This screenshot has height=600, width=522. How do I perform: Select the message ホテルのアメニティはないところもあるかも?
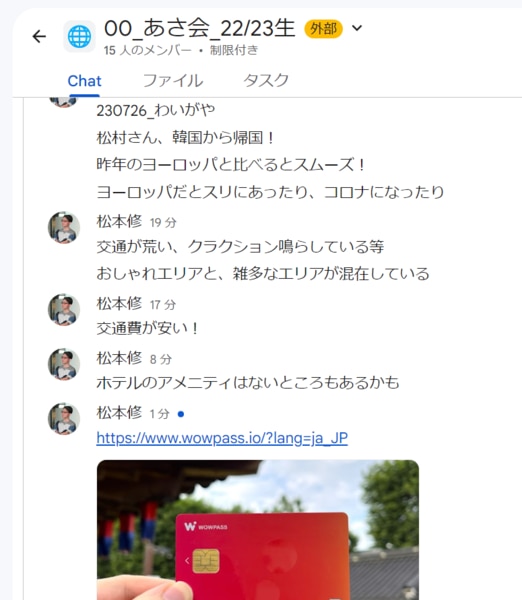[x=248, y=383]
